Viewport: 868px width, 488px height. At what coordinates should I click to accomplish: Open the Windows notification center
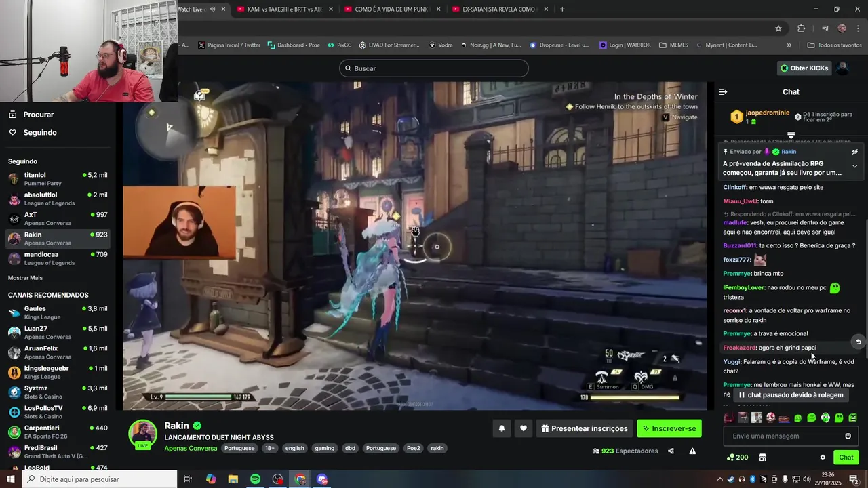coord(854,479)
